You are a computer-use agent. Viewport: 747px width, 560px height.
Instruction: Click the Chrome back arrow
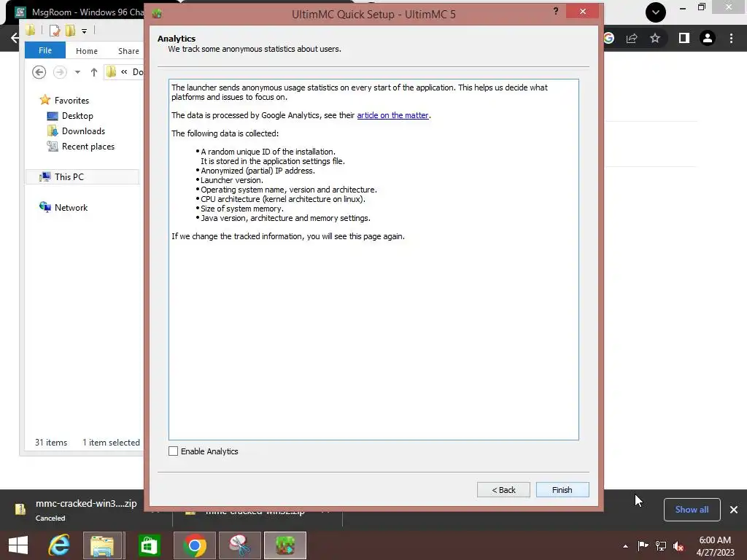coord(15,38)
